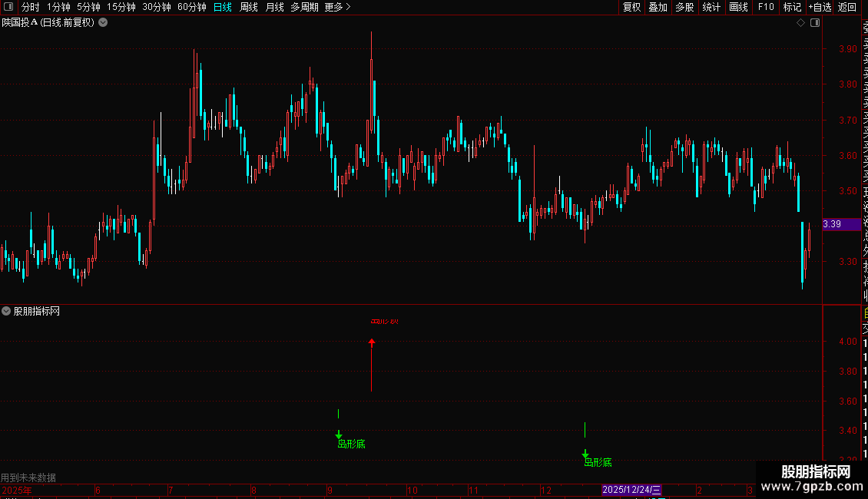Select the 日线 daily tab
This screenshot has width=868, height=499.
point(223,7)
